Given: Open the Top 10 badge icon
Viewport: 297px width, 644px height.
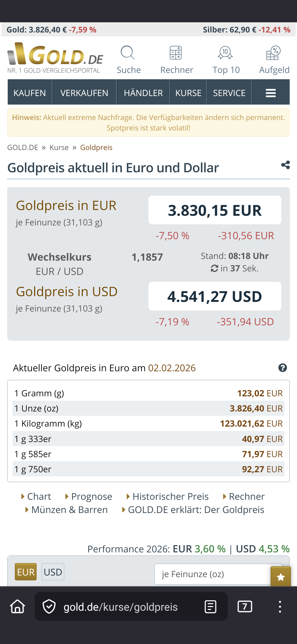Looking at the screenshot, I should pyautogui.click(x=226, y=53).
